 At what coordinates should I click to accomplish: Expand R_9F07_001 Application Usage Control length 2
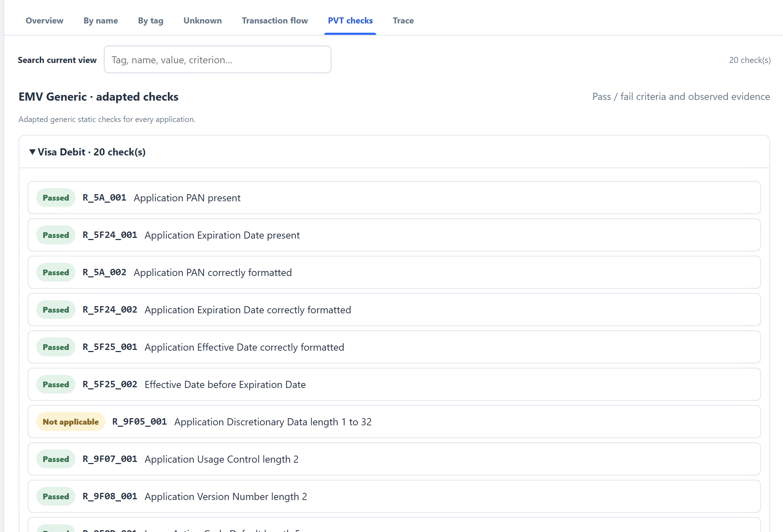pyautogui.click(x=394, y=459)
